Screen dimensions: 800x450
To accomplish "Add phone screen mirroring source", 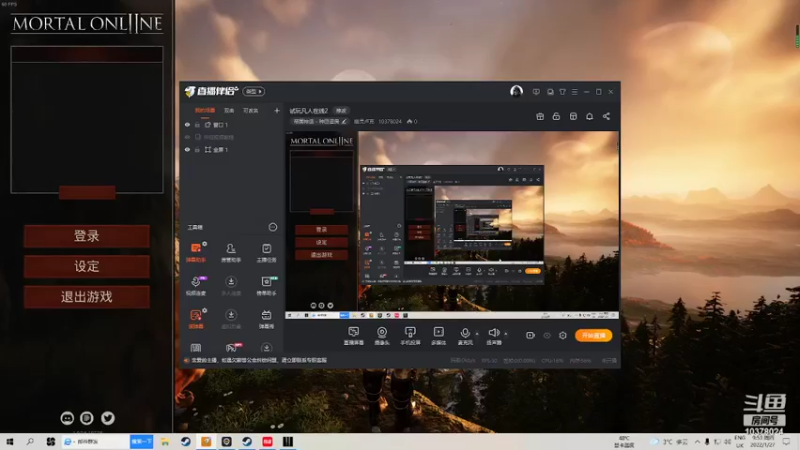I will 410,336.
